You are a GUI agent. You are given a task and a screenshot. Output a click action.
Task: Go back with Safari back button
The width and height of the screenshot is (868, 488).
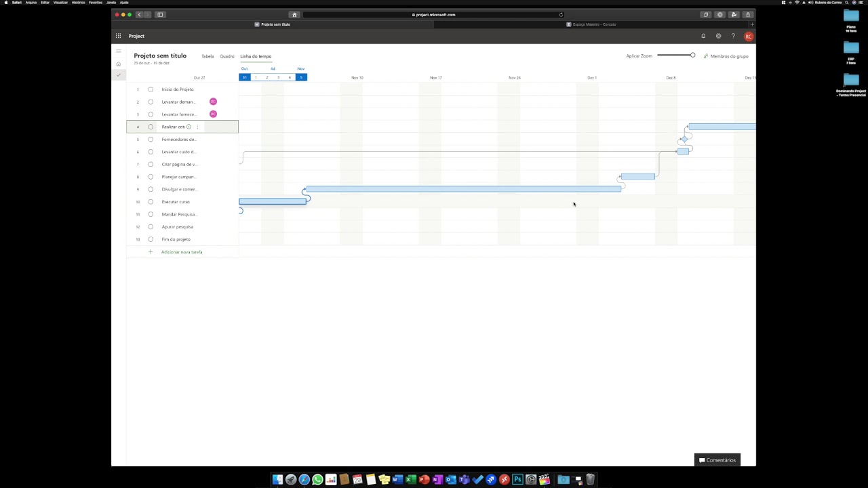pos(139,14)
